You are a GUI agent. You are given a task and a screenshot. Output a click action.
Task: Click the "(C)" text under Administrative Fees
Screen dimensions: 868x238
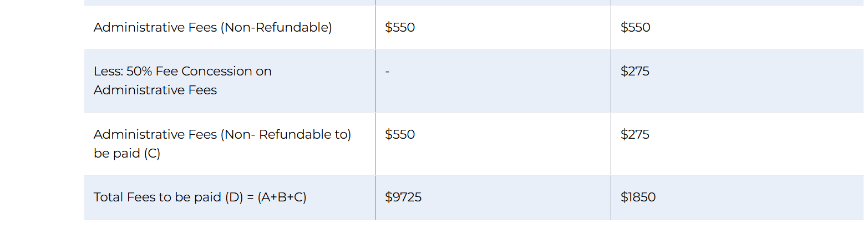[x=151, y=154]
